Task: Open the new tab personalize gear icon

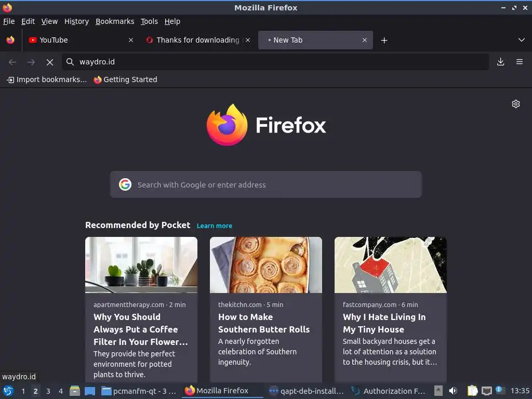Action: (516, 104)
